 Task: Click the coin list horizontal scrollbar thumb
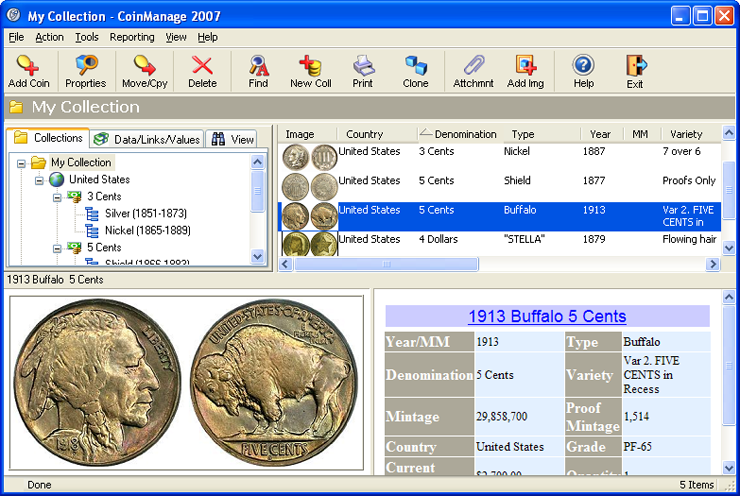(x=387, y=264)
